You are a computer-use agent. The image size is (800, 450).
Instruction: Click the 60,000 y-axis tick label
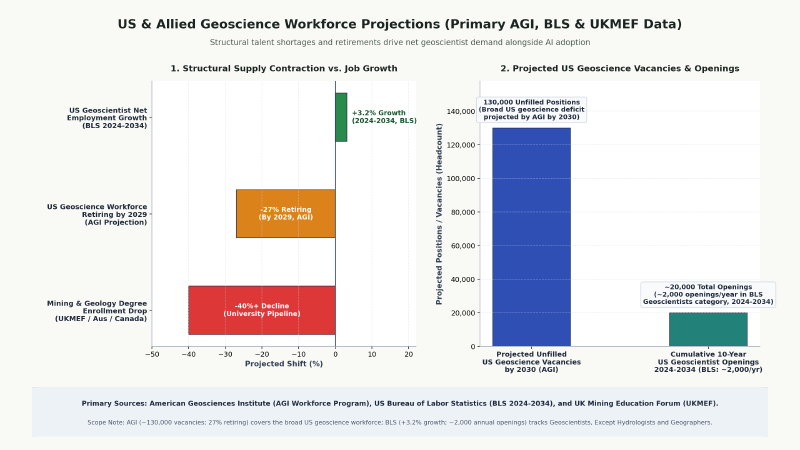[463, 246]
